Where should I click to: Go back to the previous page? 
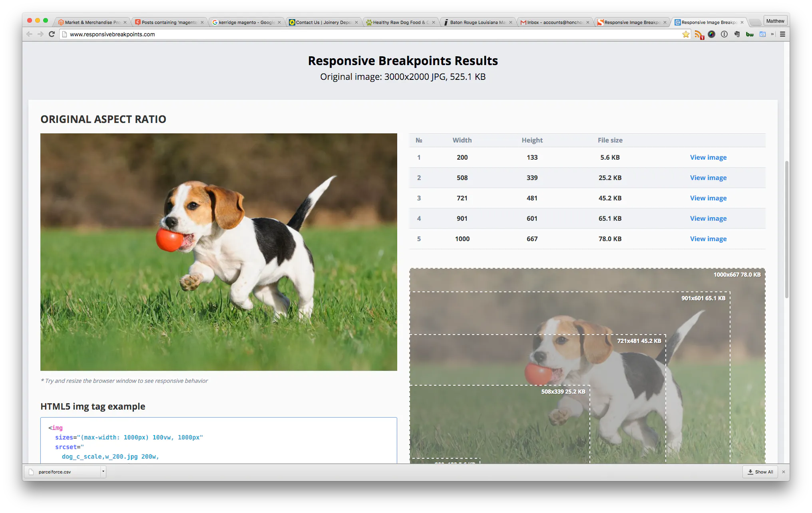click(x=29, y=34)
